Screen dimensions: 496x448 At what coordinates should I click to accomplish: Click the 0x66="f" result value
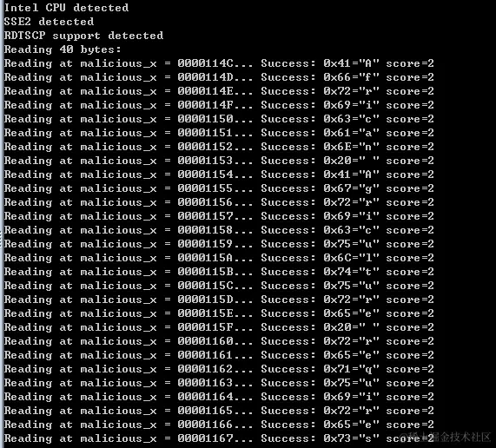(351, 77)
